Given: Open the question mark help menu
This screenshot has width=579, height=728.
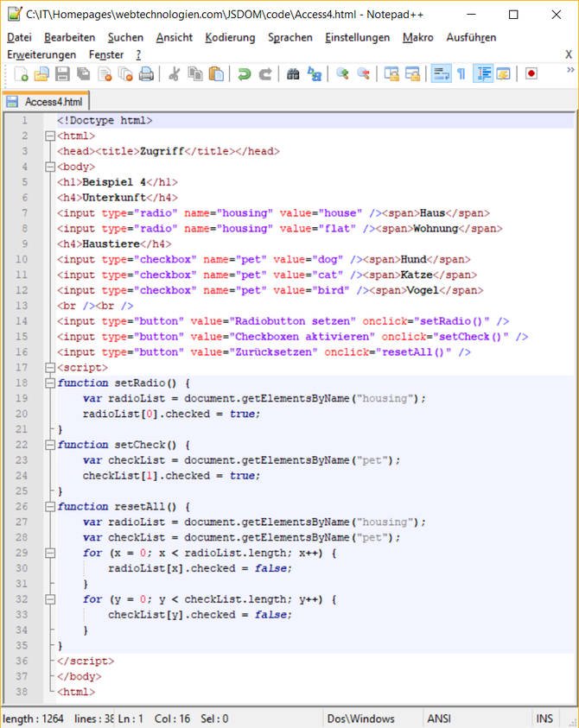Looking at the screenshot, I should [138, 54].
